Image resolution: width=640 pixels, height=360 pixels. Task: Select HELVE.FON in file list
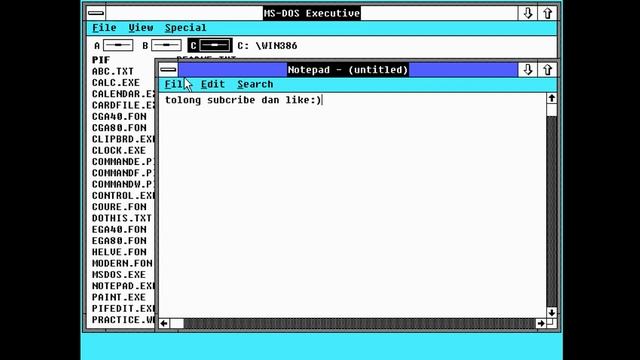119,252
